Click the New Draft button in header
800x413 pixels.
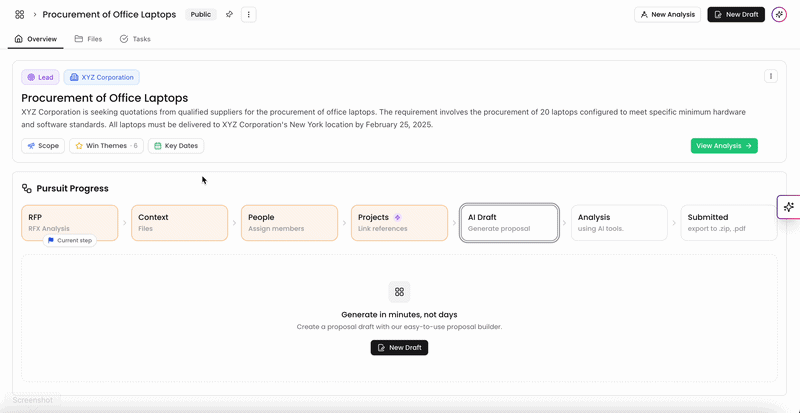736,14
